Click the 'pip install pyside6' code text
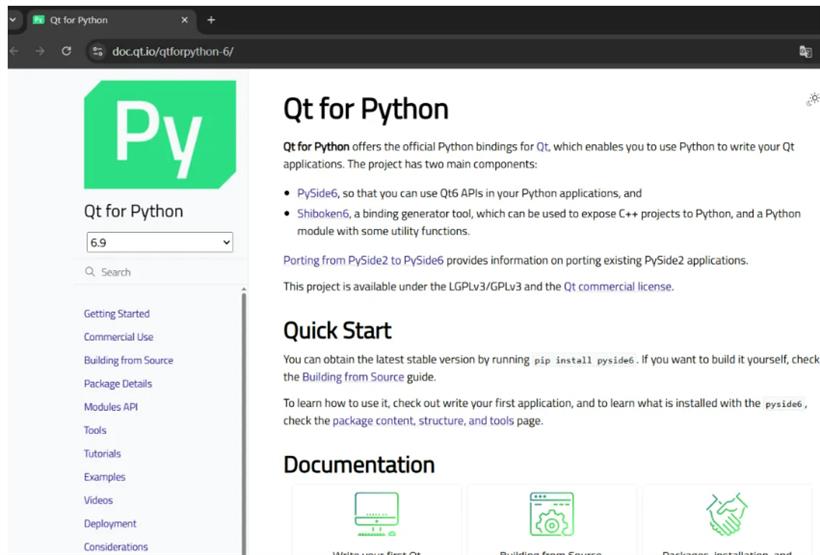The image size is (820, 555). point(584,360)
